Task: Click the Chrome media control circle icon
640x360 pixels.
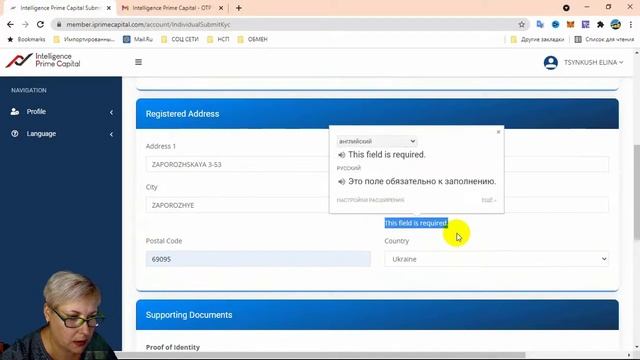Action: tap(566, 8)
